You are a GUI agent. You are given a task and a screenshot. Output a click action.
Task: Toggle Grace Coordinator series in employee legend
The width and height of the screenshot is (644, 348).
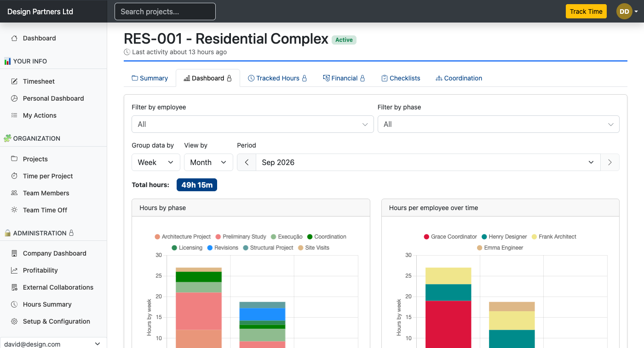(x=450, y=237)
